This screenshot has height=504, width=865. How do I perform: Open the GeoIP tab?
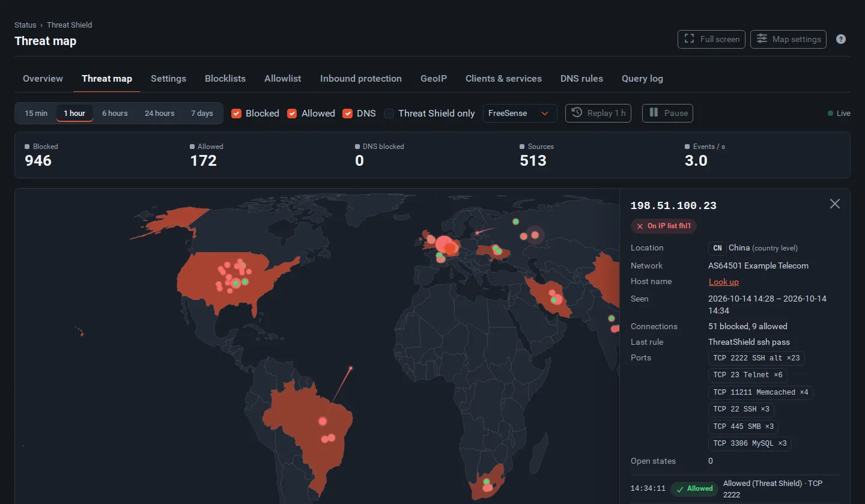coord(434,79)
